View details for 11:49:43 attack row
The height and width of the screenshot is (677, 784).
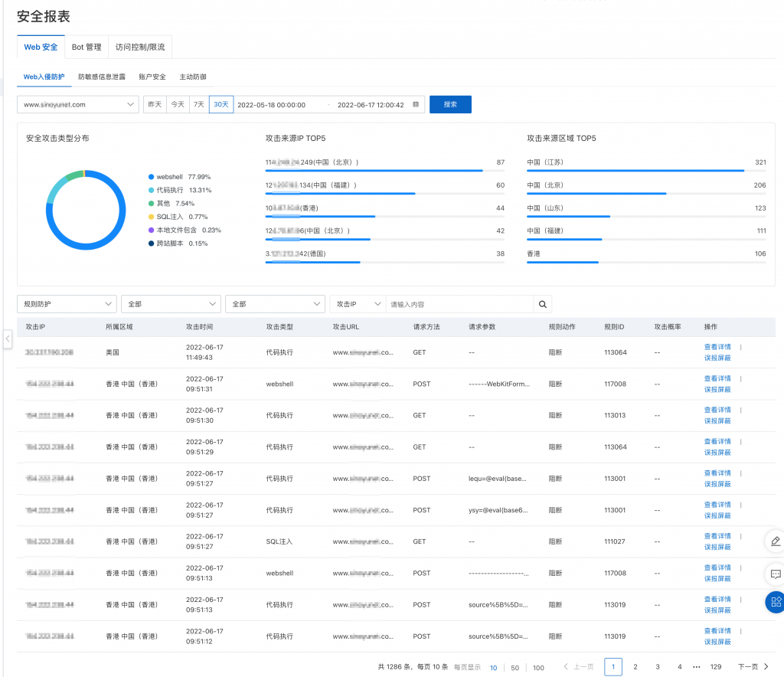pyautogui.click(x=717, y=347)
